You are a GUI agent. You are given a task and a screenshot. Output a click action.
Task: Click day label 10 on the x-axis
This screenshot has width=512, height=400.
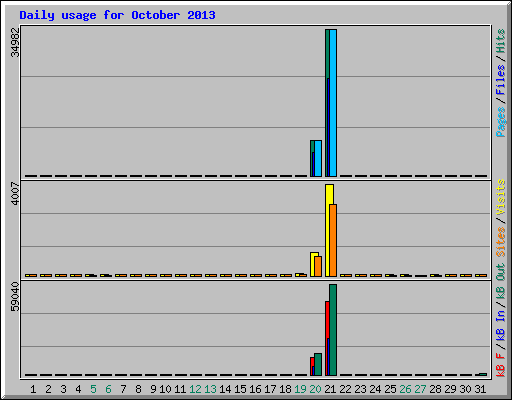165,389
